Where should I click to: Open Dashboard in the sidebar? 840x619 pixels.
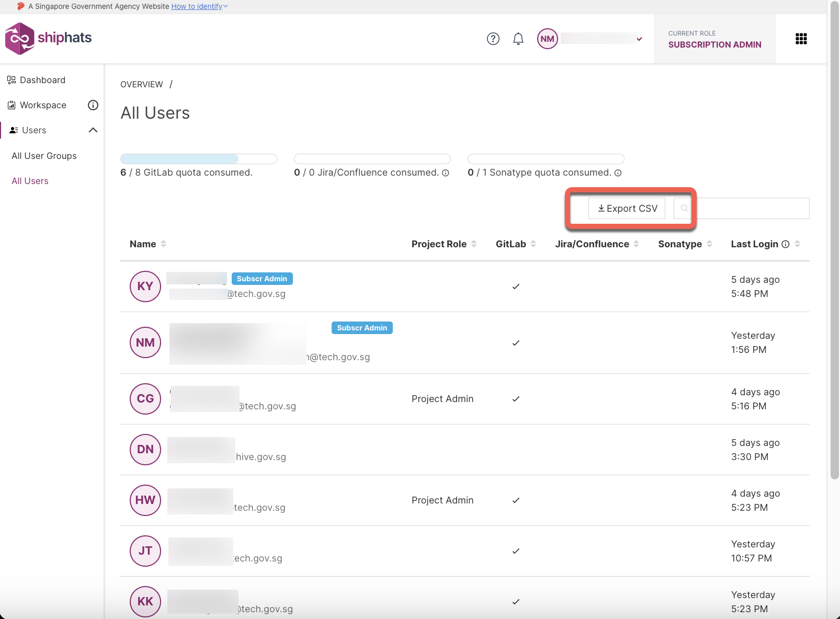[x=42, y=80]
